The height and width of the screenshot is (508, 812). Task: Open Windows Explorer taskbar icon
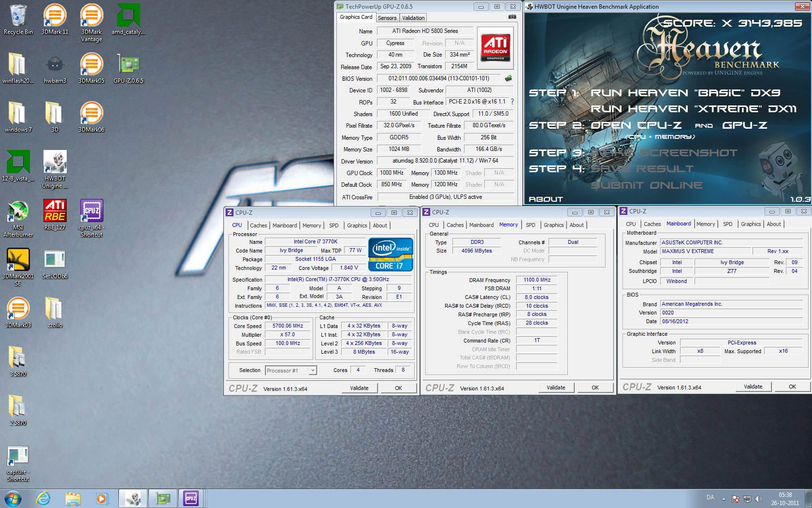[72, 498]
